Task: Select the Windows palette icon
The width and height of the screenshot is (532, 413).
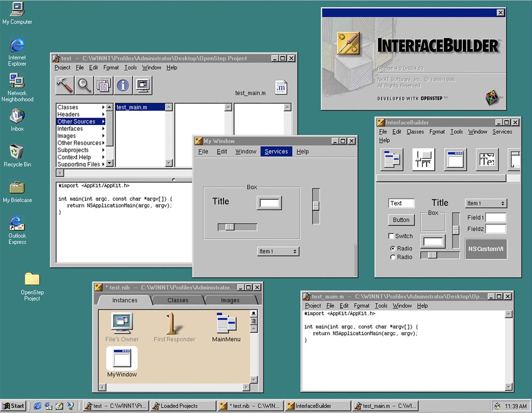Action: 455,159
